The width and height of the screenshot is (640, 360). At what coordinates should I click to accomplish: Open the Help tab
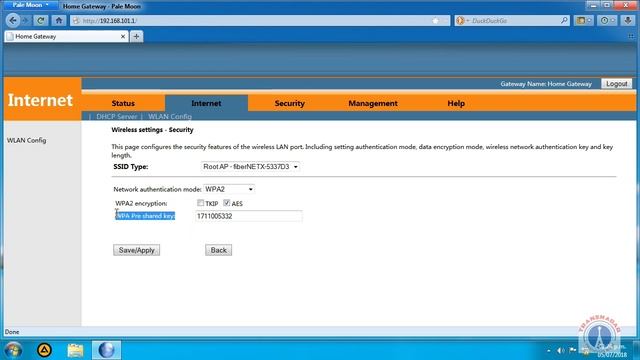(456, 103)
